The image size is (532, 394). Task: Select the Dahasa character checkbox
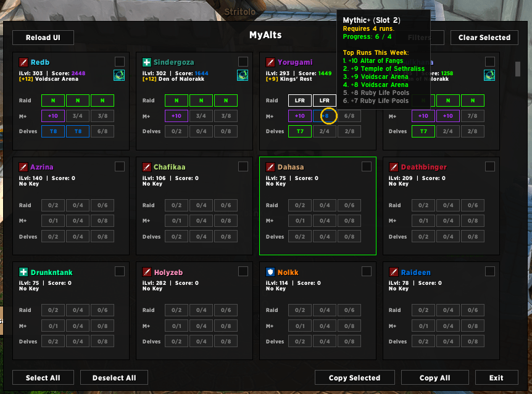[x=367, y=166]
